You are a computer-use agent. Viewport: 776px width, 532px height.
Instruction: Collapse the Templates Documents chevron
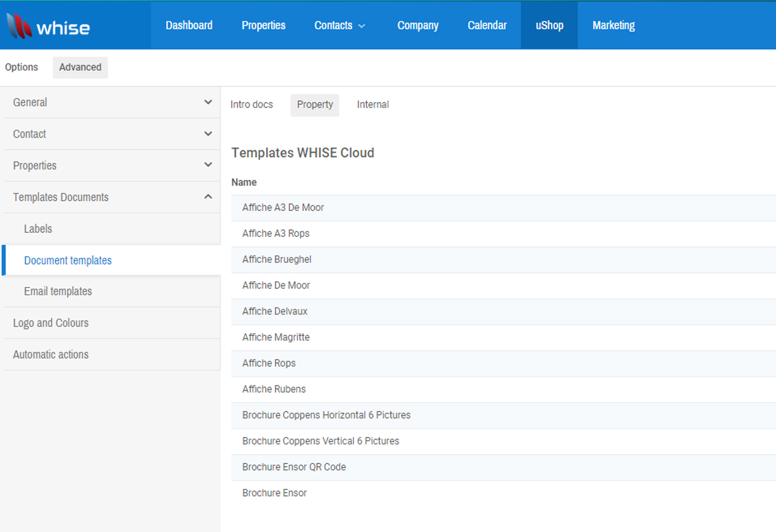[x=208, y=197]
